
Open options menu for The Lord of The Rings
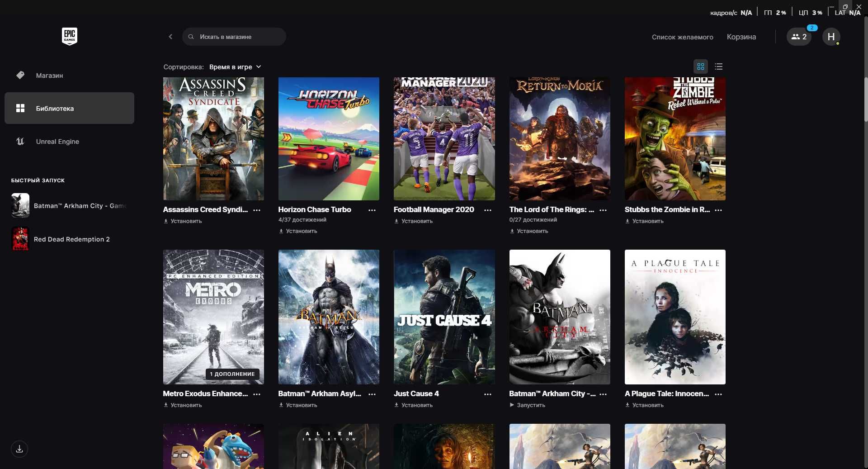[x=603, y=210]
